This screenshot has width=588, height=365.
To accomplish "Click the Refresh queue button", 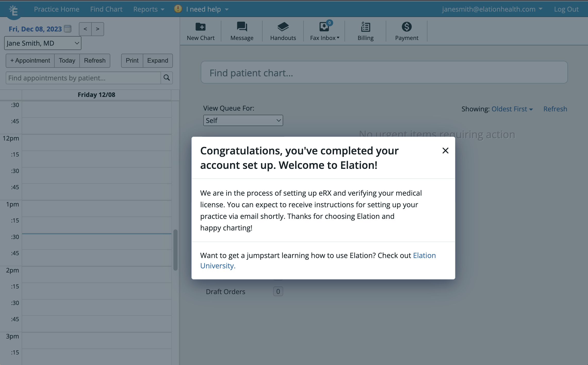I will pos(555,109).
